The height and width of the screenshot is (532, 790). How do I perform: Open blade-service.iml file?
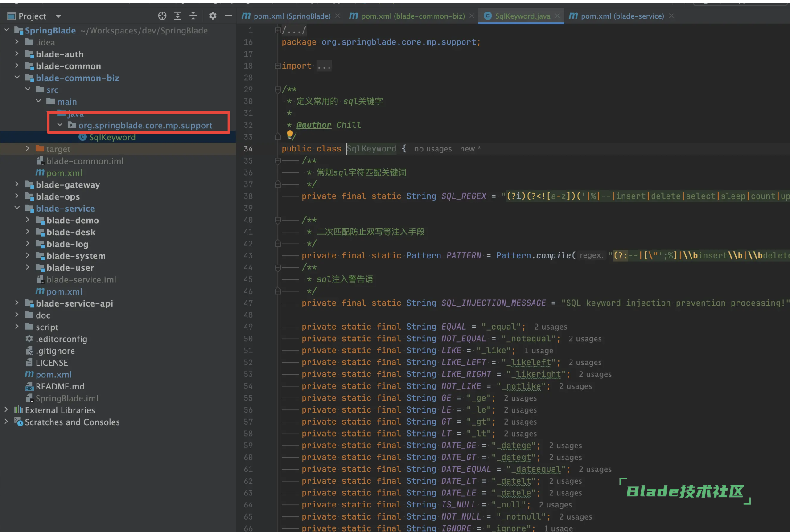81,280
